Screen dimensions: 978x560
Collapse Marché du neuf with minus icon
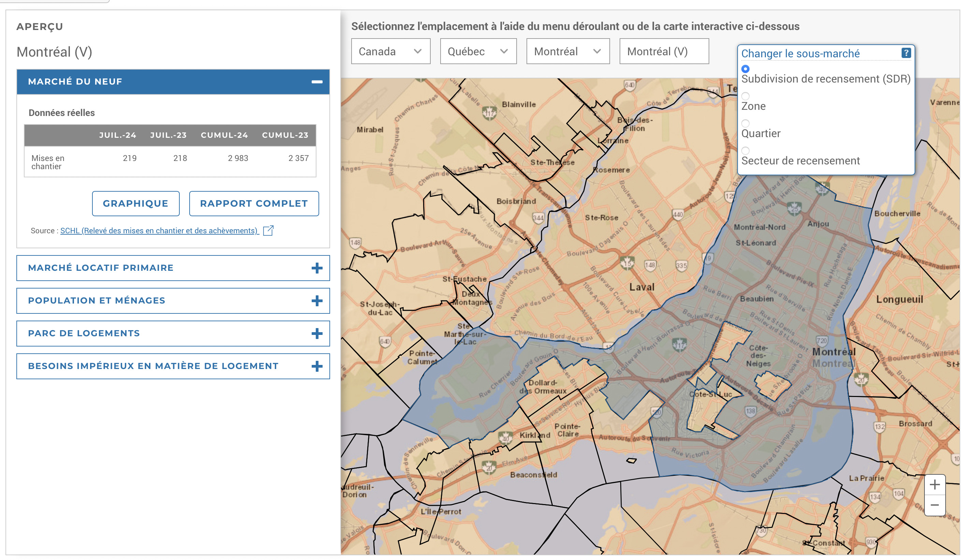tap(316, 82)
